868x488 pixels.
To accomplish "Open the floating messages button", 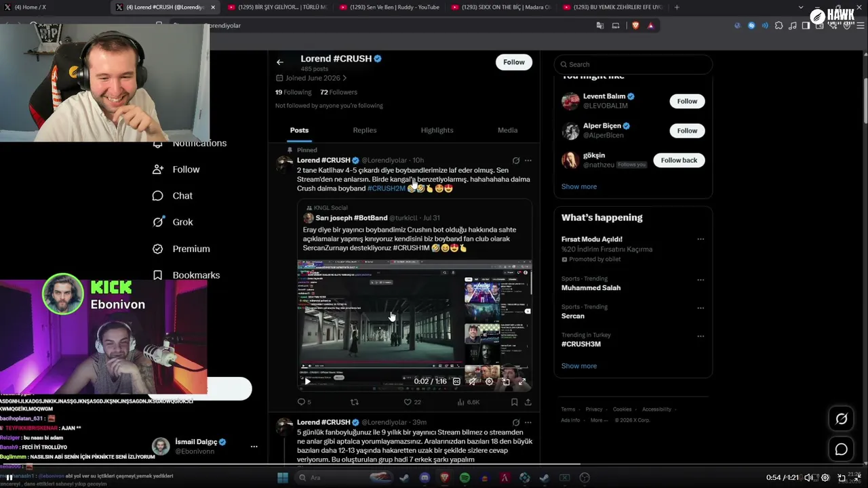I will pyautogui.click(x=842, y=449).
